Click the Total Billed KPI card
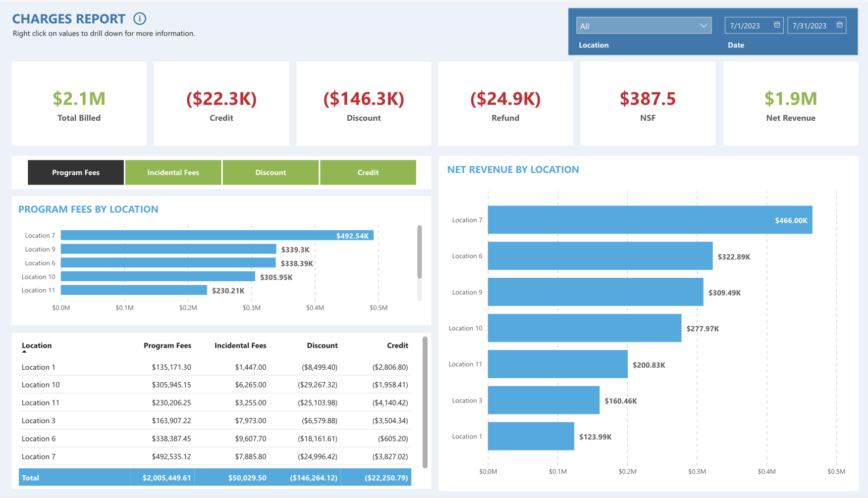868x498 pixels. pos(78,104)
